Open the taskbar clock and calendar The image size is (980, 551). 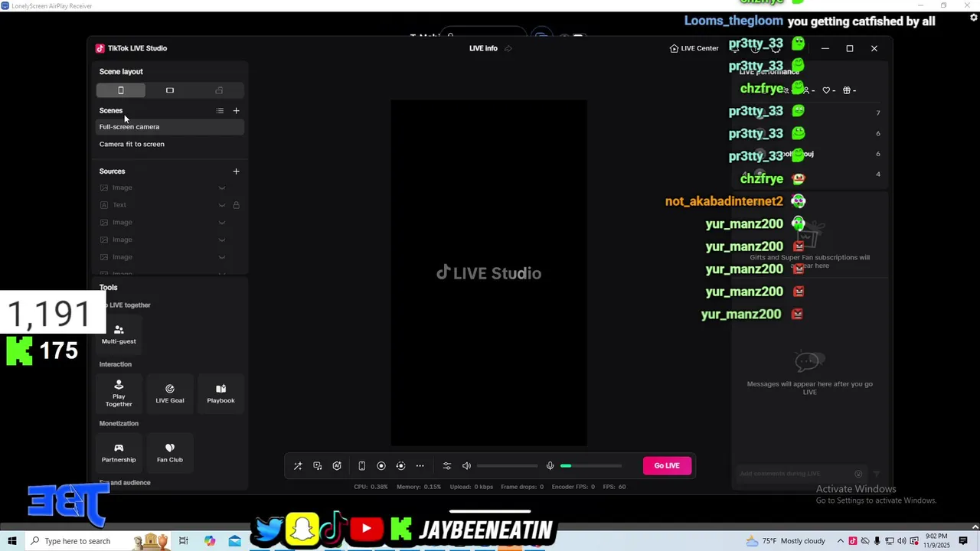[x=936, y=541]
